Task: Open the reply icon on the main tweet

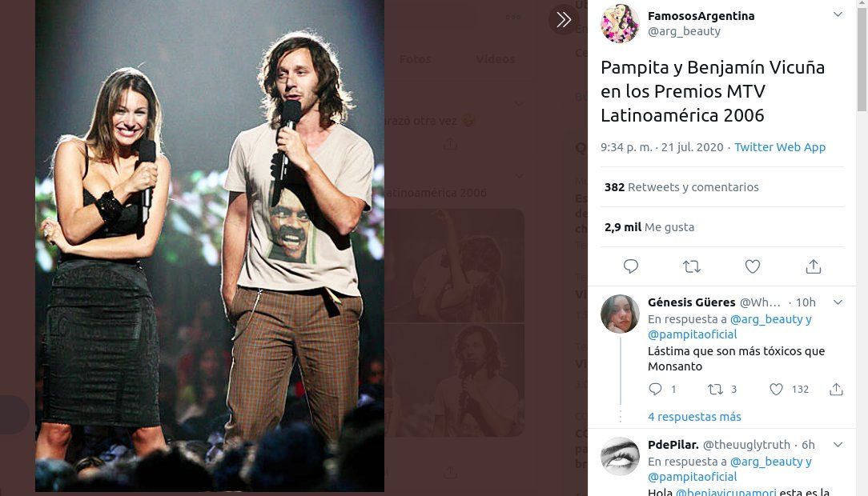Action: click(631, 266)
